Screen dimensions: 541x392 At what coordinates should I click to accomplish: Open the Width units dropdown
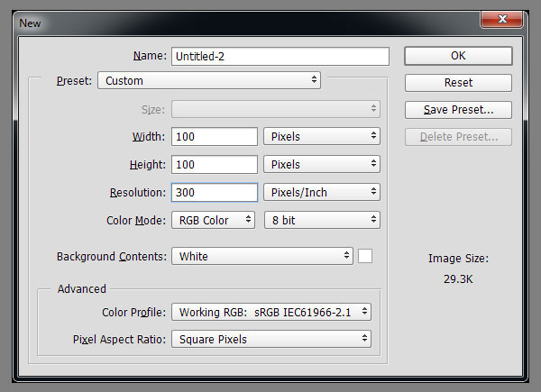point(322,136)
